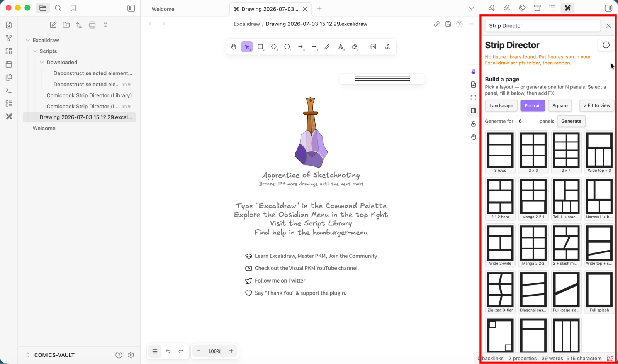The width and height of the screenshot is (618, 364).
Task: Toggle the Portrait orientation button
Action: pyautogui.click(x=533, y=106)
